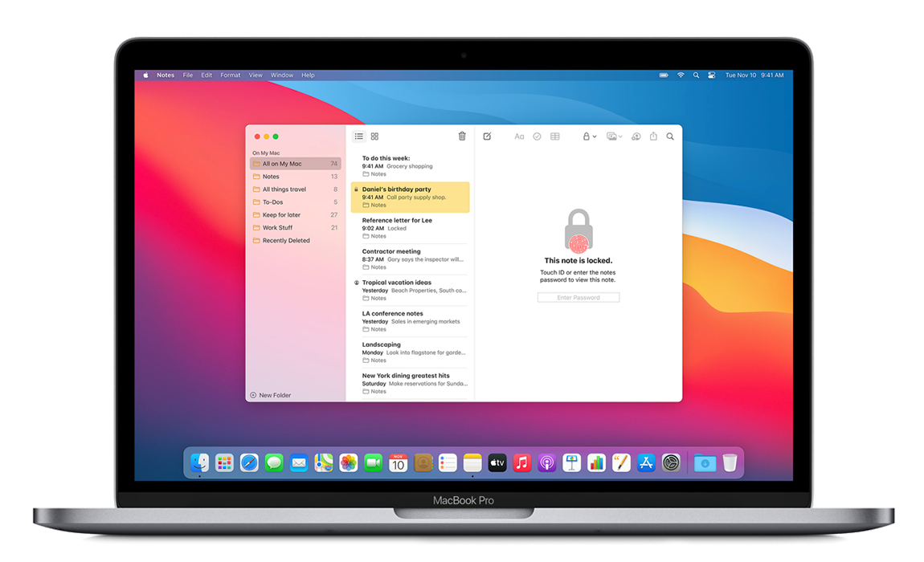Open Spotlight search in the menu bar
The height and width of the screenshot is (562, 924).
(x=696, y=75)
